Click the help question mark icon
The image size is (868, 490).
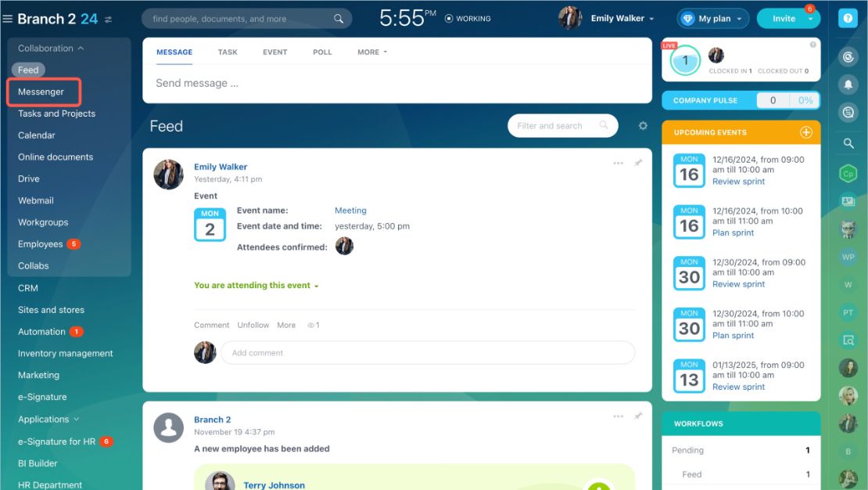point(848,18)
